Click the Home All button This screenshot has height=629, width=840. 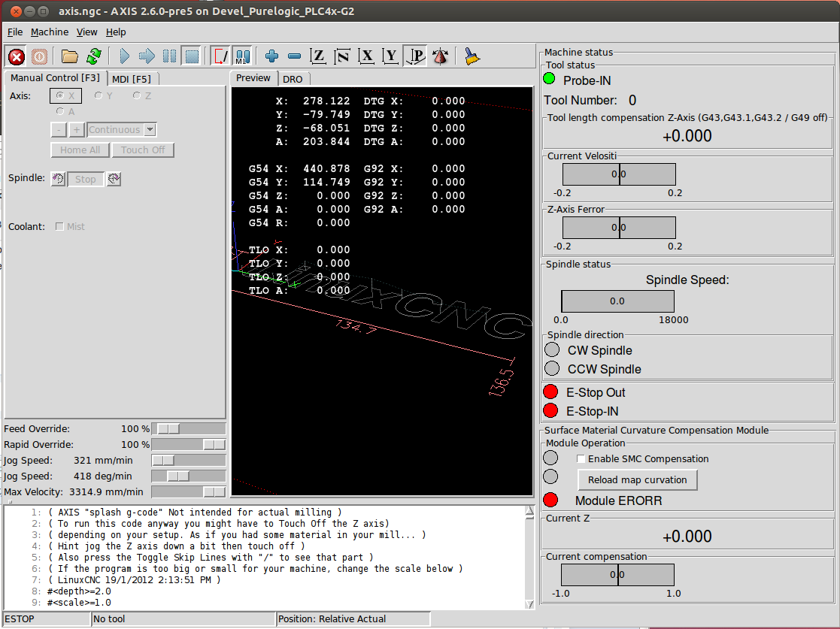(80, 150)
